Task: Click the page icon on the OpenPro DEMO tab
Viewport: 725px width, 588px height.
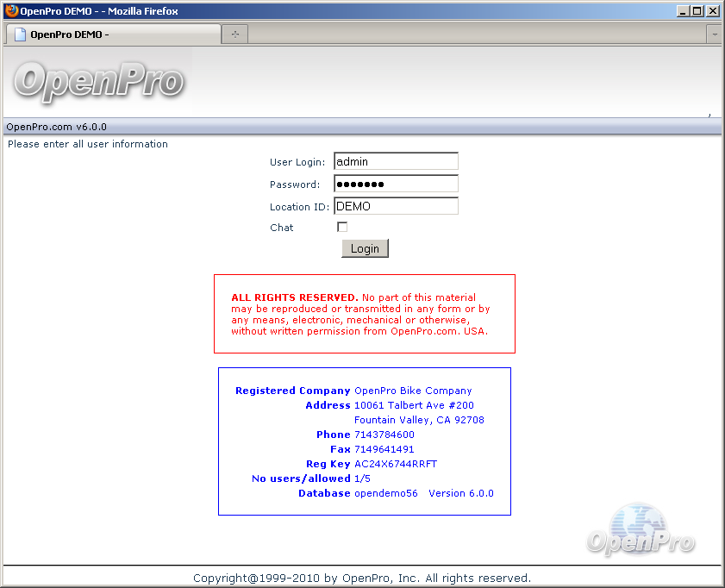Action: [x=20, y=34]
